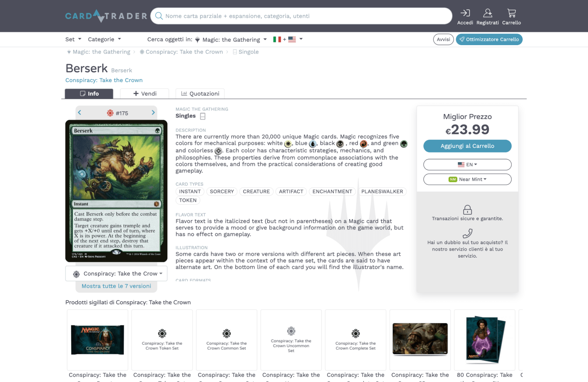This screenshot has width=588, height=382.
Task: Select the PLANESWALKER card type tag
Action: 382,191
